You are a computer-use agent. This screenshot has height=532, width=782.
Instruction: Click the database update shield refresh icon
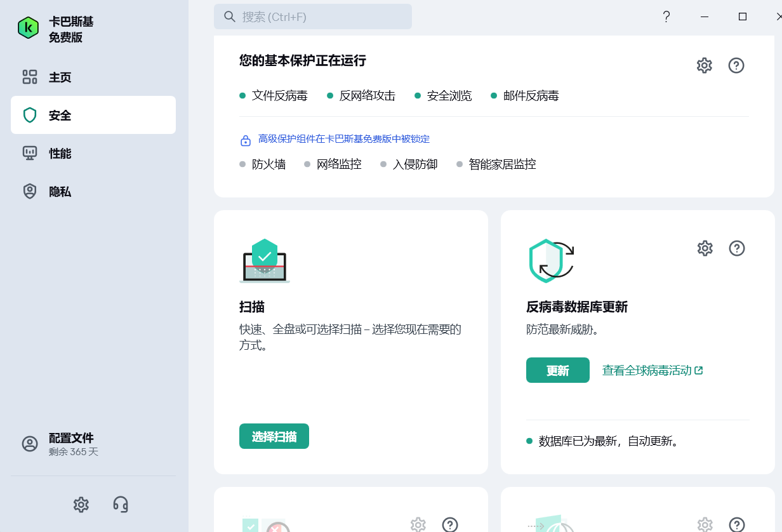551,260
